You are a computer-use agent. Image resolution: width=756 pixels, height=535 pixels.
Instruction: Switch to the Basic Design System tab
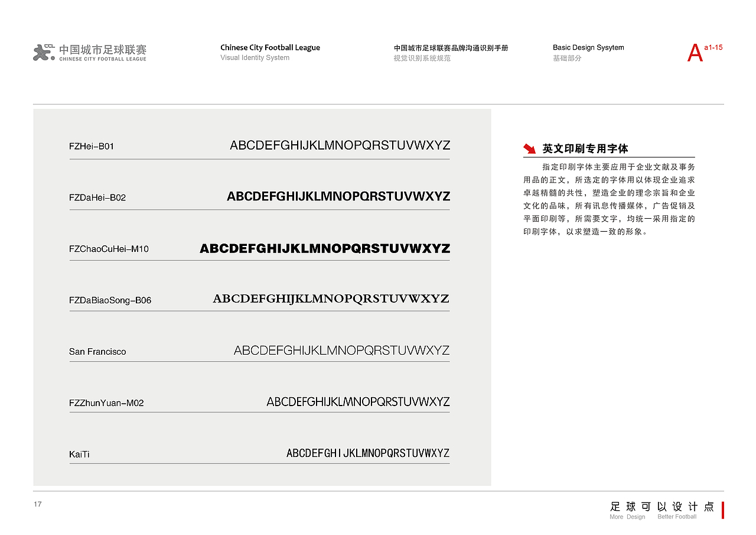588,47
